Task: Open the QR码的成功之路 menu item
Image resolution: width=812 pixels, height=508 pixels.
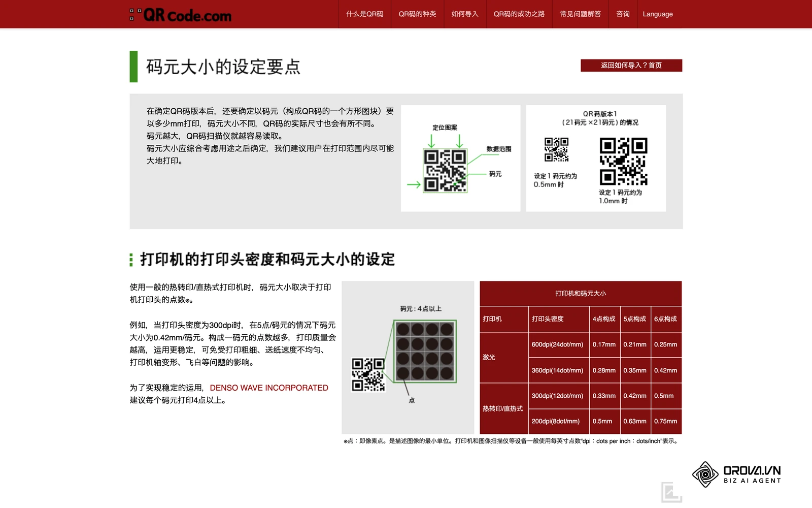Action: (519, 14)
